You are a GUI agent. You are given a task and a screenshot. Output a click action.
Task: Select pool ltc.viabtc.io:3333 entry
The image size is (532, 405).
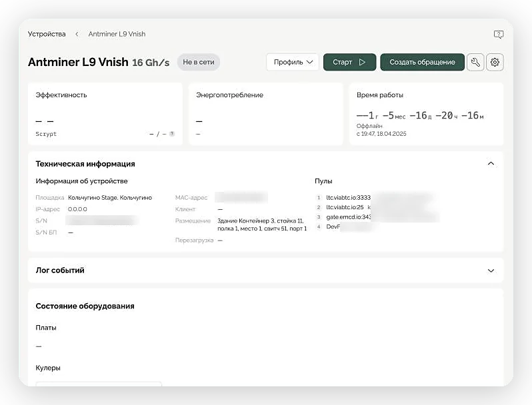point(348,197)
